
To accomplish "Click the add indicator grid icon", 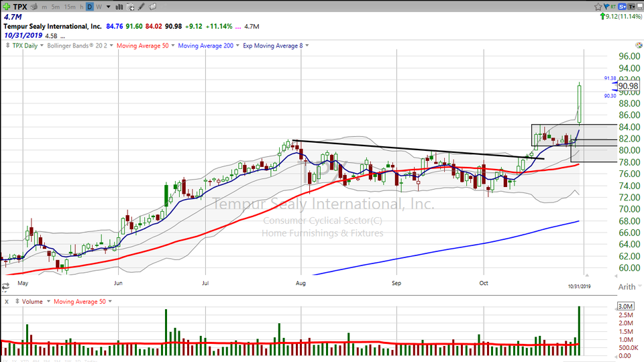I will point(131,7).
